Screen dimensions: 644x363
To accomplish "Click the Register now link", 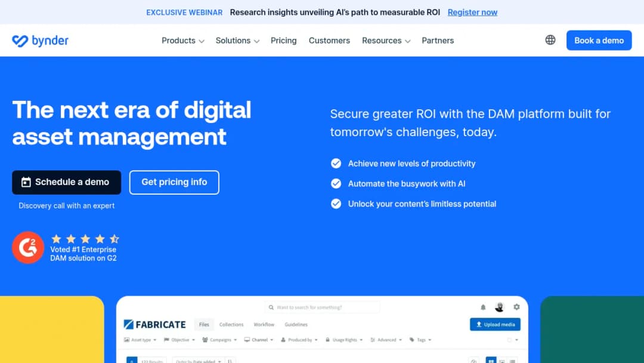I will [472, 13].
